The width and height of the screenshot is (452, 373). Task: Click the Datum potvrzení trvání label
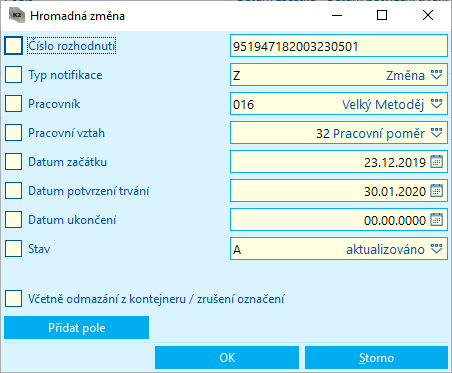pyautogui.click(x=88, y=191)
